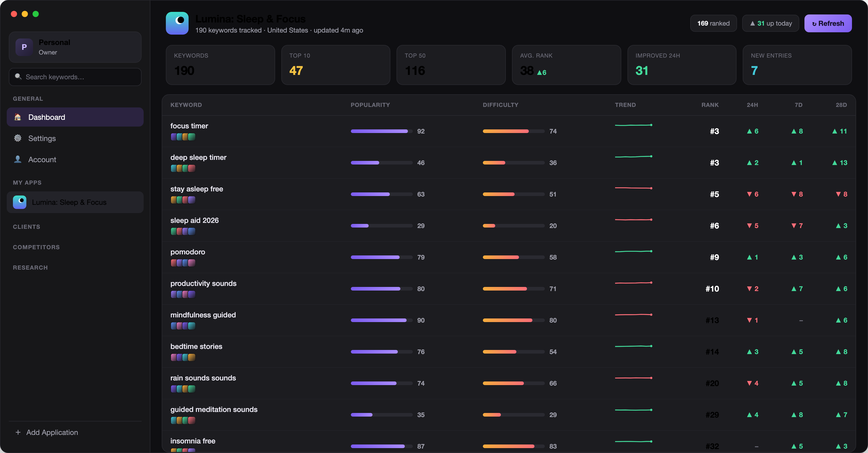The height and width of the screenshot is (453, 868).
Task: Click the Personal workspace avatar P
Action: tap(24, 47)
